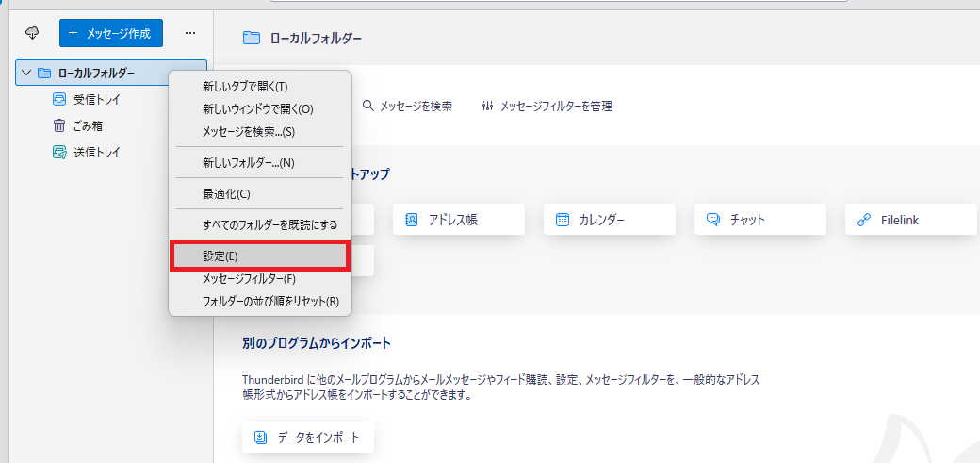Open manage message filters (メッセージフィルターを管理)
This screenshot has height=463, width=980.
pyautogui.click(x=547, y=107)
